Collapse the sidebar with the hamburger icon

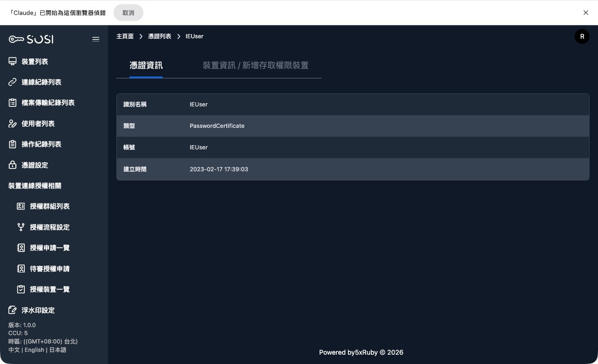coord(96,39)
